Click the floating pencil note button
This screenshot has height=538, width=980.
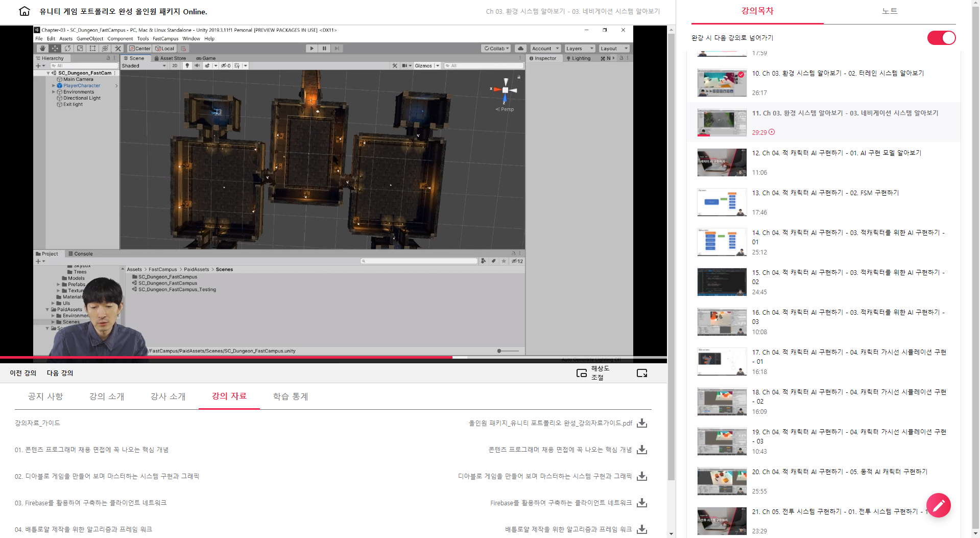click(938, 505)
